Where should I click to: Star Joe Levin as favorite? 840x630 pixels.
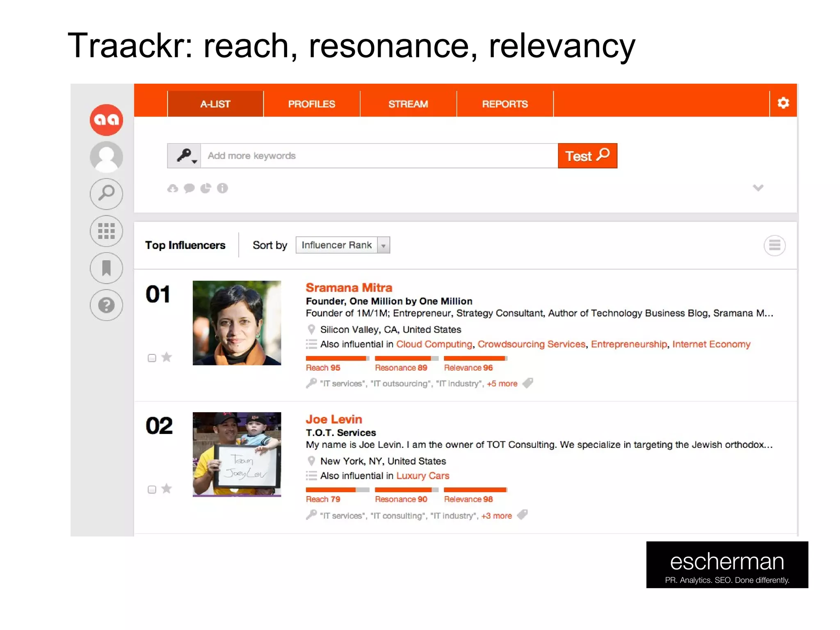[x=167, y=488]
